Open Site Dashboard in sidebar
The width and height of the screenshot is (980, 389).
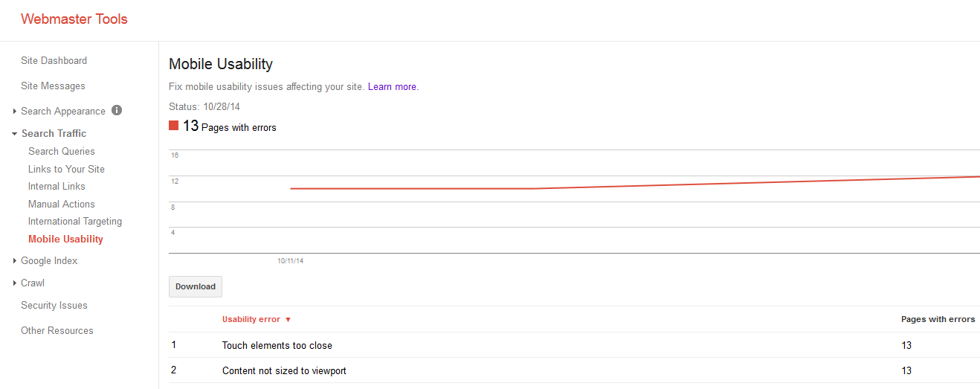(54, 60)
